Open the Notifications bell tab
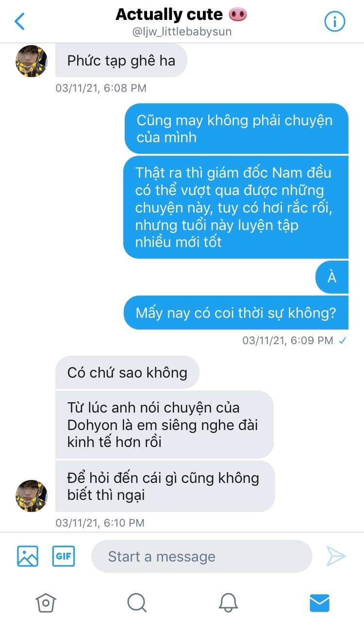This screenshot has width=364, height=628. coord(228,603)
